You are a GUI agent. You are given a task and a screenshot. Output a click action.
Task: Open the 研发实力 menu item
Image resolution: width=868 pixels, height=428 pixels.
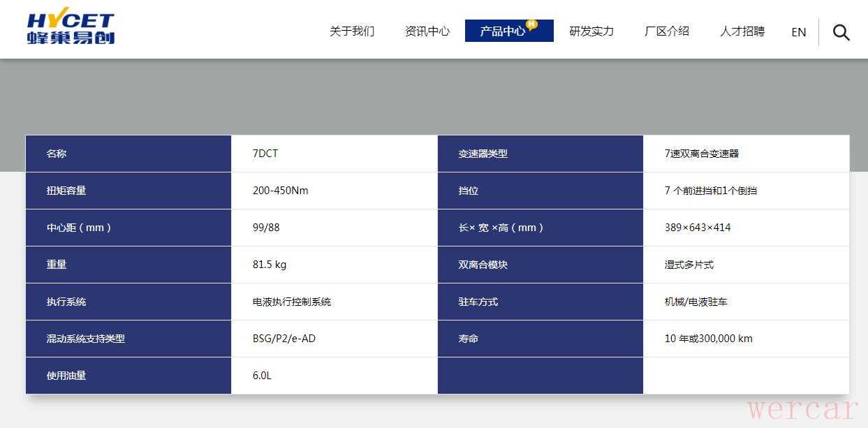point(591,31)
